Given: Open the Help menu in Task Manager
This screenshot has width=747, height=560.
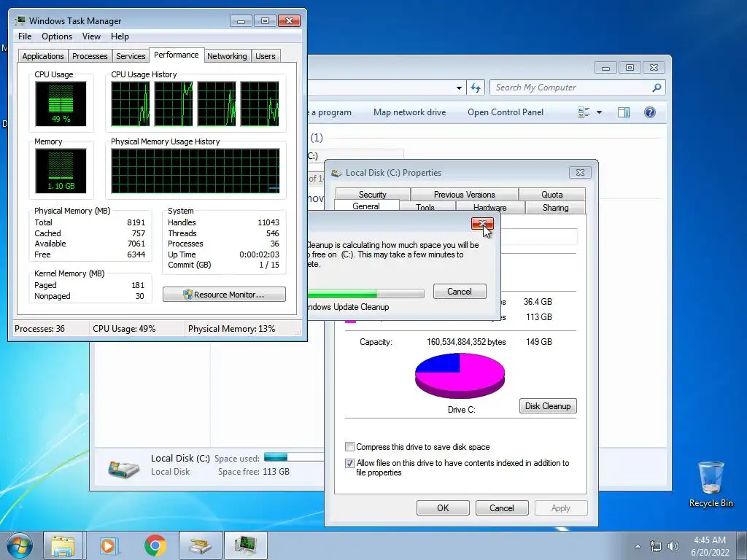Looking at the screenshot, I should 120,36.
